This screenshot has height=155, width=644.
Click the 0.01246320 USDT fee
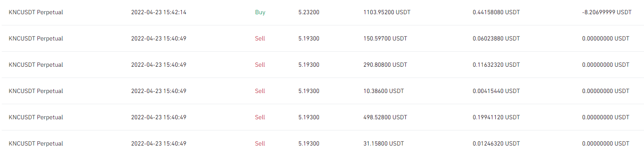tap(496, 143)
